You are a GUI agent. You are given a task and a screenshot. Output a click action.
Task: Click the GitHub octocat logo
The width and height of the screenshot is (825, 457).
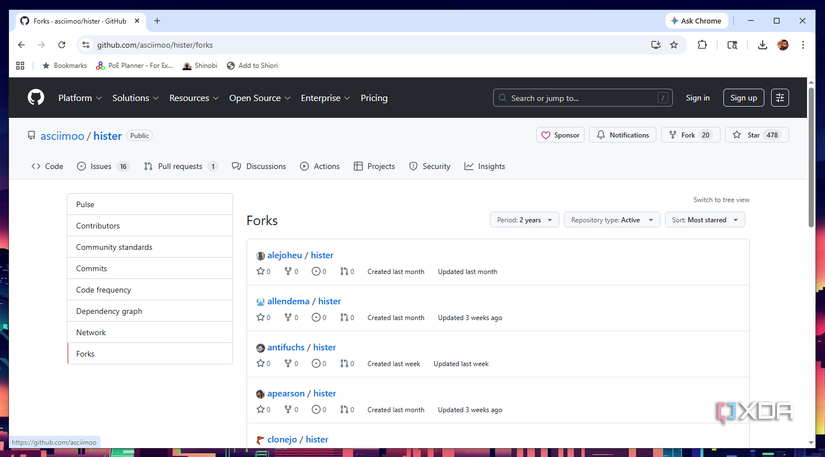(x=36, y=97)
